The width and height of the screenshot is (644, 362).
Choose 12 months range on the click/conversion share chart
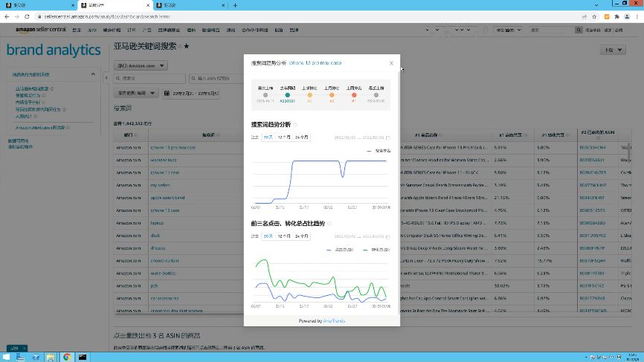pyautogui.click(x=284, y=236)
